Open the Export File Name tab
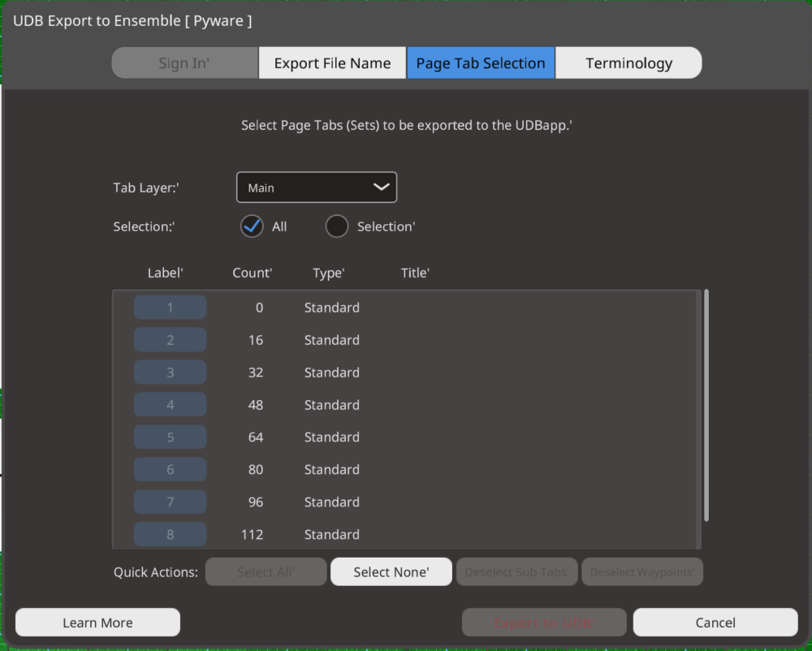This screenshot has height=651, width=812. (x=332, y=63)
